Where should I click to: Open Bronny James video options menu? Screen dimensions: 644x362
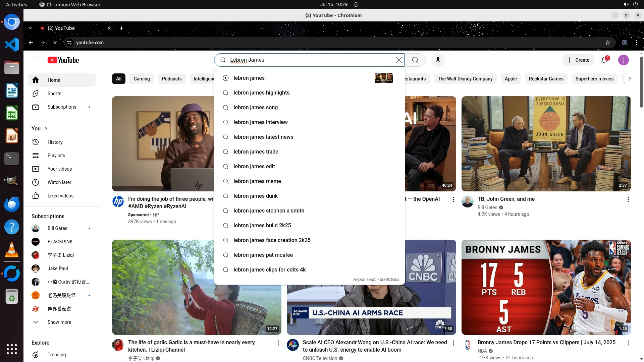coord(628,343)
